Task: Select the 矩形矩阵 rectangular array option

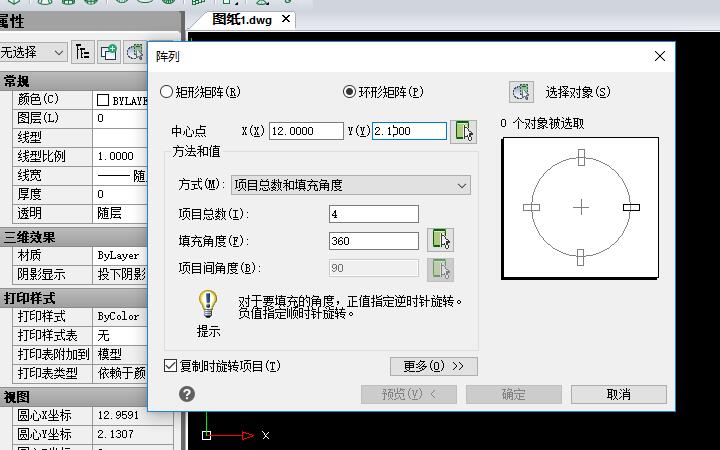Action: pos(167,92)
